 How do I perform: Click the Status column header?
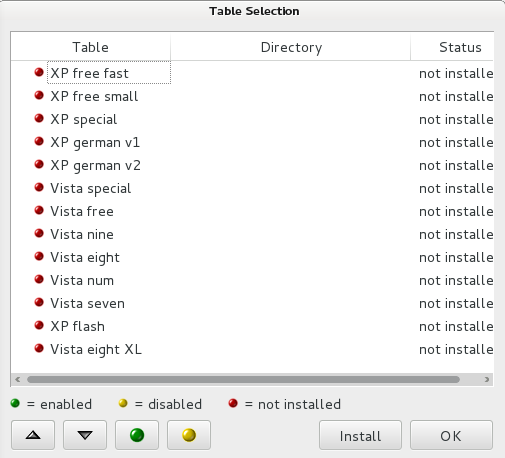tap(452, 47)
